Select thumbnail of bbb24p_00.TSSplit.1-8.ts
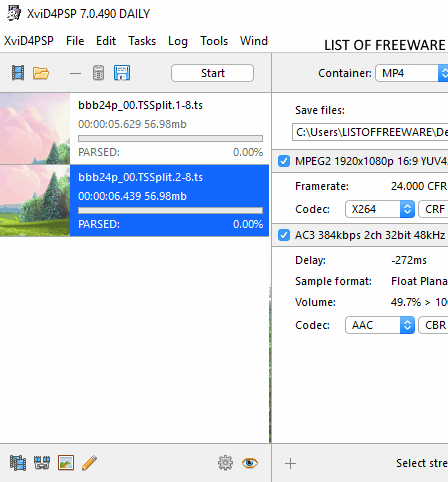Viewport: 448px width, 482px height. [x=35, y=129]
